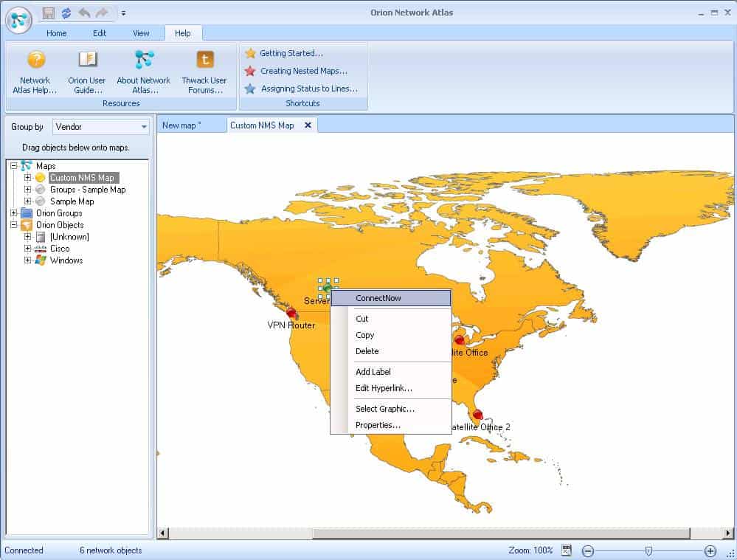Switch to the Home ribbon tab
The height and width of the screenshot is (560, 737).
tap(56, 33)
